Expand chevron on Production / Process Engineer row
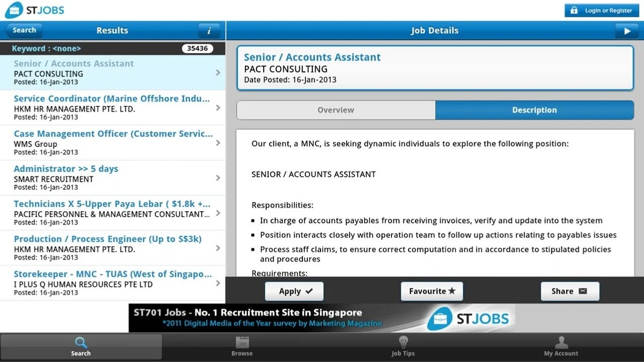The height and width of the screenshot is (362, 644). (218, 248)
